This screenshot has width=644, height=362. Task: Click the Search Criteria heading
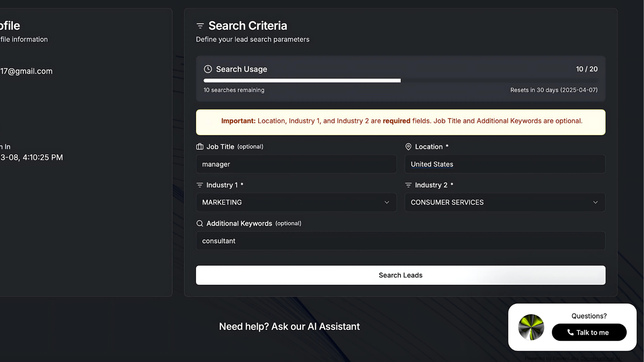pos(248,26)
